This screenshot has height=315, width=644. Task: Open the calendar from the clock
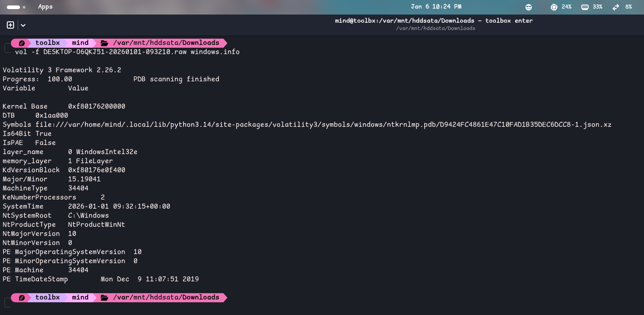pos(436,7)
